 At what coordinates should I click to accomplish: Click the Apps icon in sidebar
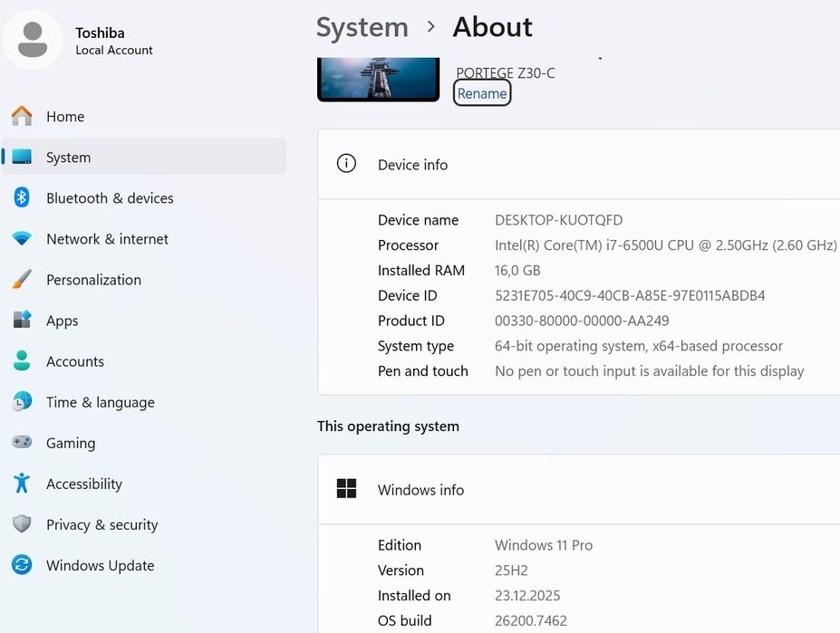coord(22,321)
